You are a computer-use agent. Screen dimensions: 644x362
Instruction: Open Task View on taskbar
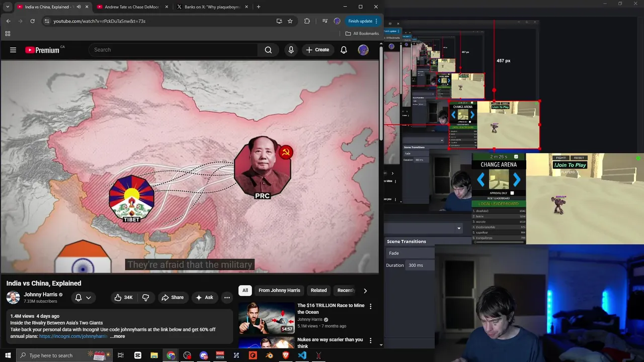[x=121, y=355]
